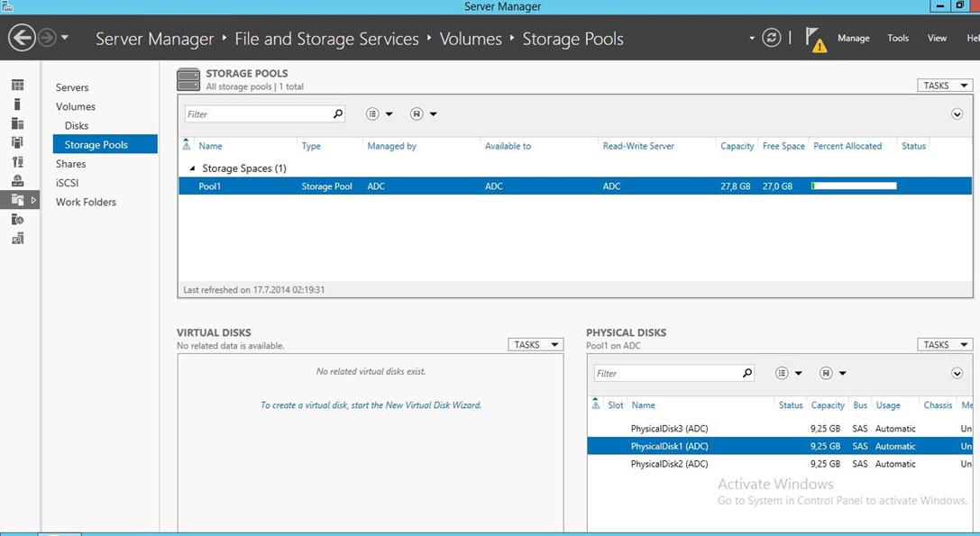Start the New Virtual Disk Wizard link

click(x=371, y=404)
